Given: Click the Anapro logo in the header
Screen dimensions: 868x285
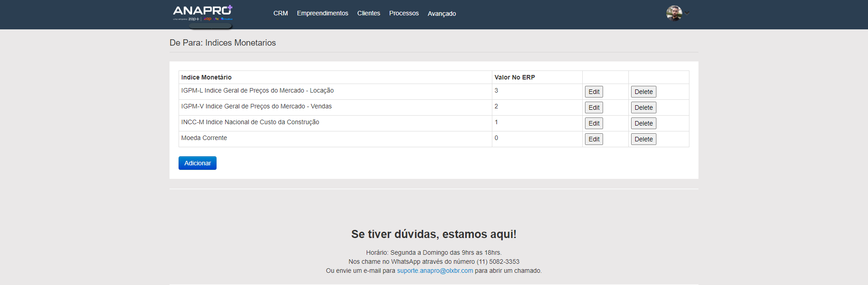Looking at the screenshot, I should point(203,12).
